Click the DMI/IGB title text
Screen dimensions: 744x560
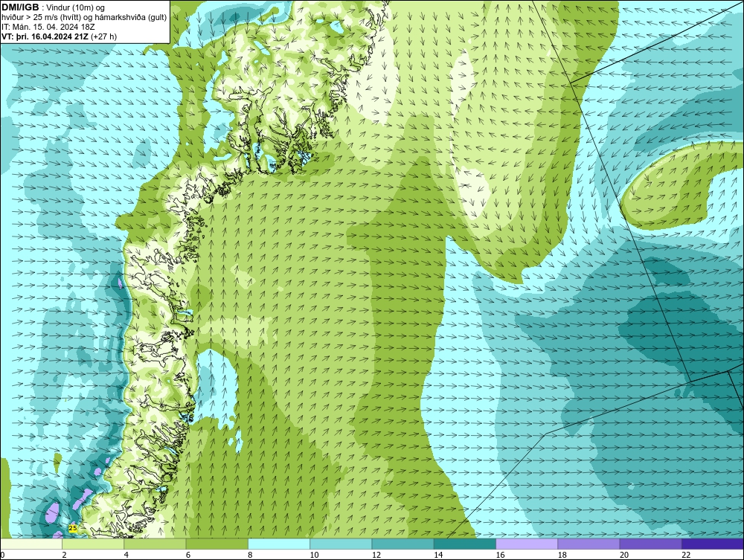(x=21, y=7)
